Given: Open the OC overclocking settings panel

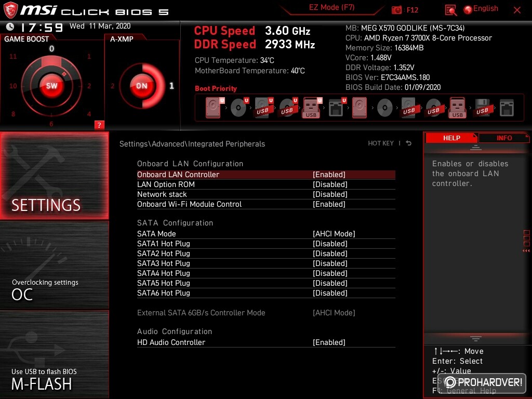Looking at the screenshot, I should click(x=54, y=265).
